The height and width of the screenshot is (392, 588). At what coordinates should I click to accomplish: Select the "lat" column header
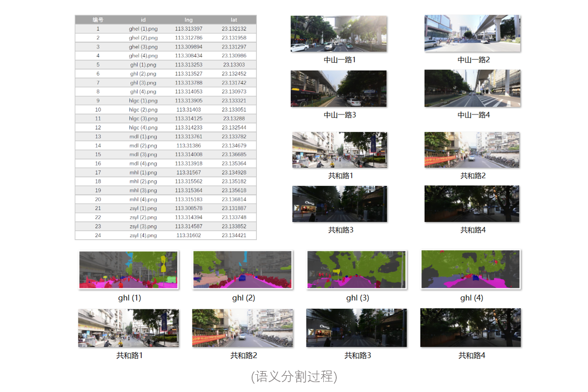click(x=234, y=20)
